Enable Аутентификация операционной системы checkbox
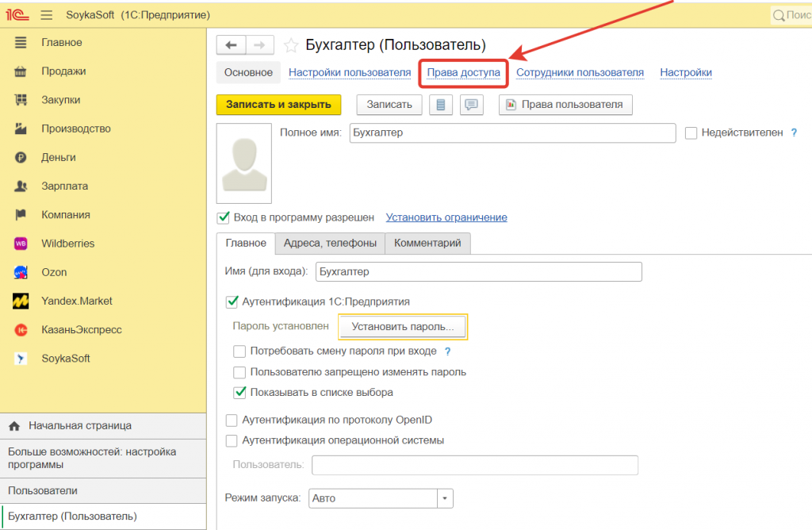Screen dimensions: 812x530 point(232,440)
